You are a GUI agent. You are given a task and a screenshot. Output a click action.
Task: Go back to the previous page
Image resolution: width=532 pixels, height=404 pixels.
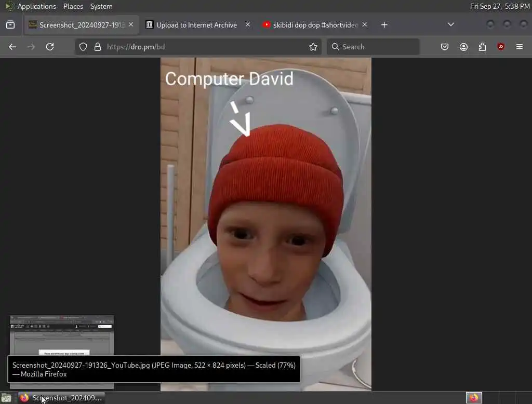point(12,47)
